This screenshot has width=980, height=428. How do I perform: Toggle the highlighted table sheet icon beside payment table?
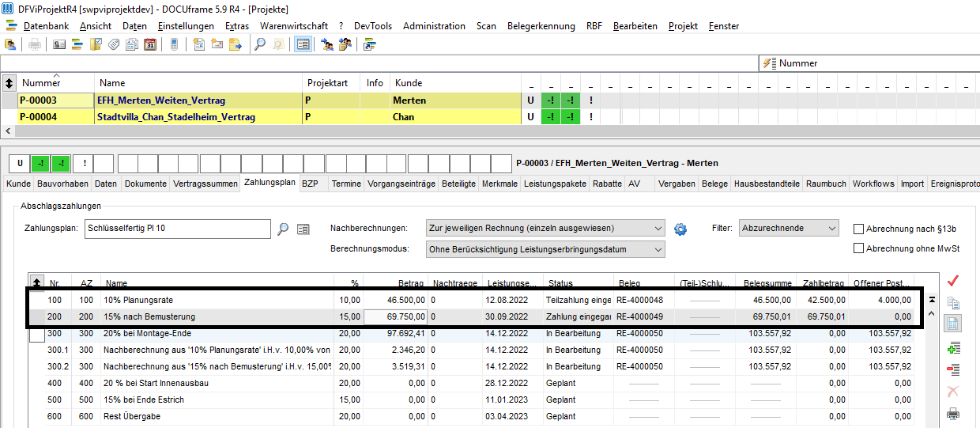tap(953, 324)
